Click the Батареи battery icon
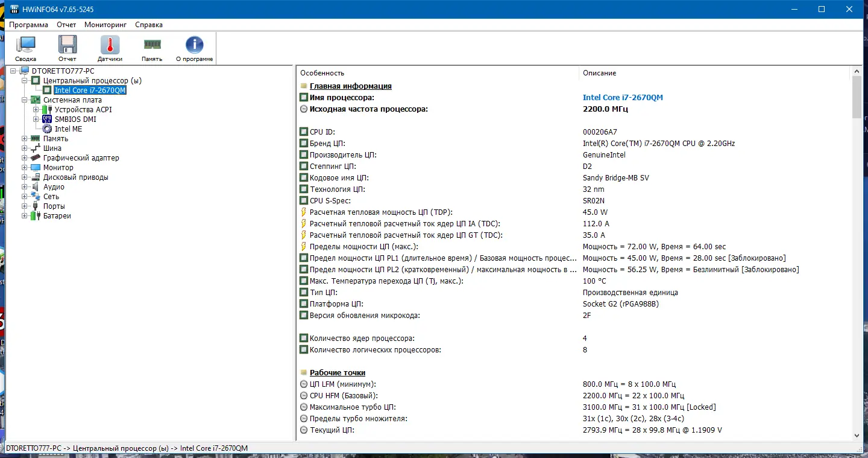This screenshot has height=458, width=868. tap(36, 216)
